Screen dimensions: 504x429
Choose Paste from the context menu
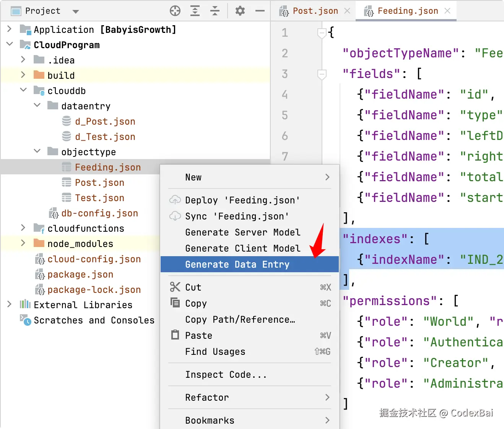point(250,335)
